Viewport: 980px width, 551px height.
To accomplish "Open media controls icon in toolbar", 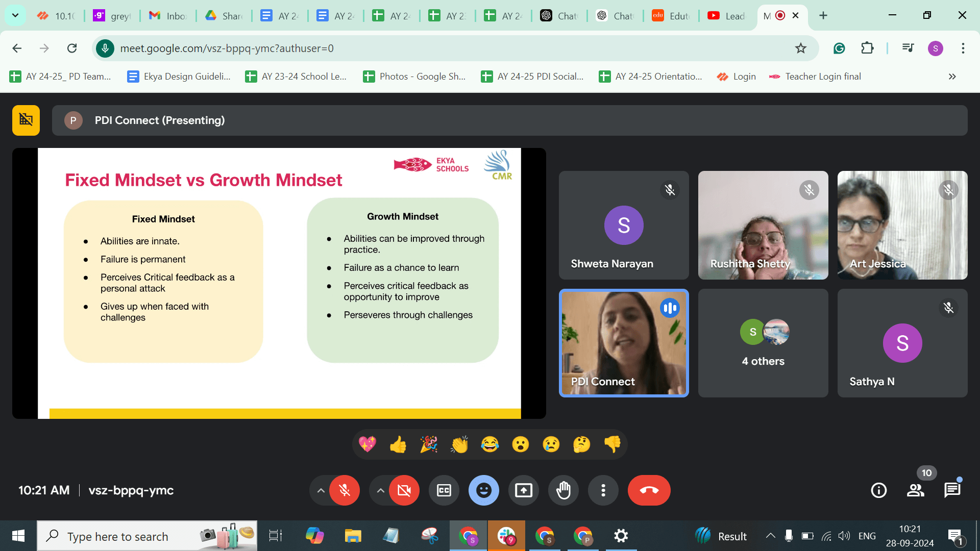I will (x=908, y=48).
